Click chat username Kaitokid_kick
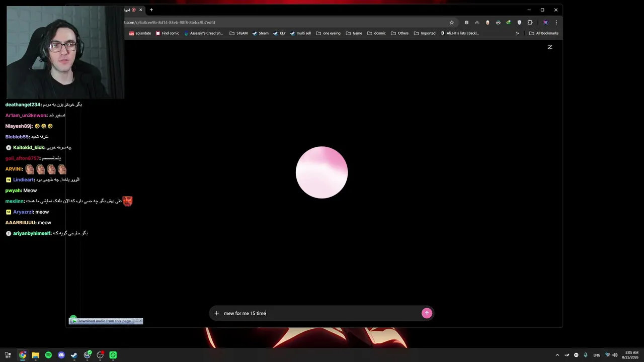This screenshot has width=644, height=362. click(29, 147)
